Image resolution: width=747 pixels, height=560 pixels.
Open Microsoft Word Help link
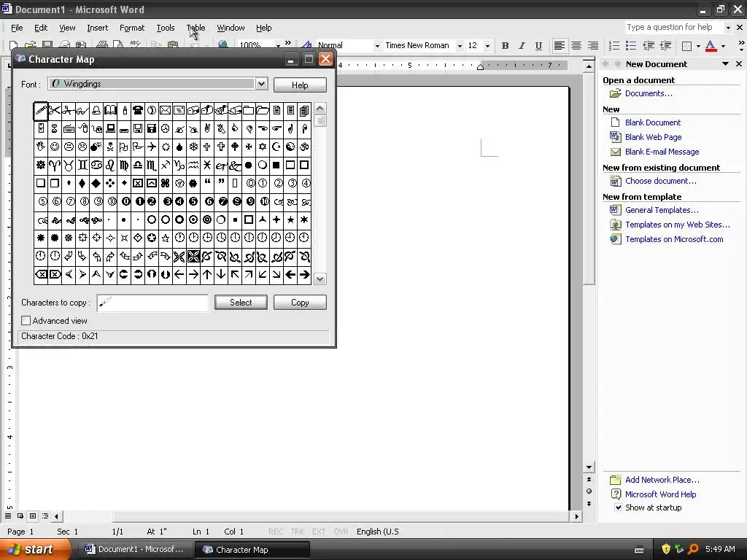pos(660,494)
